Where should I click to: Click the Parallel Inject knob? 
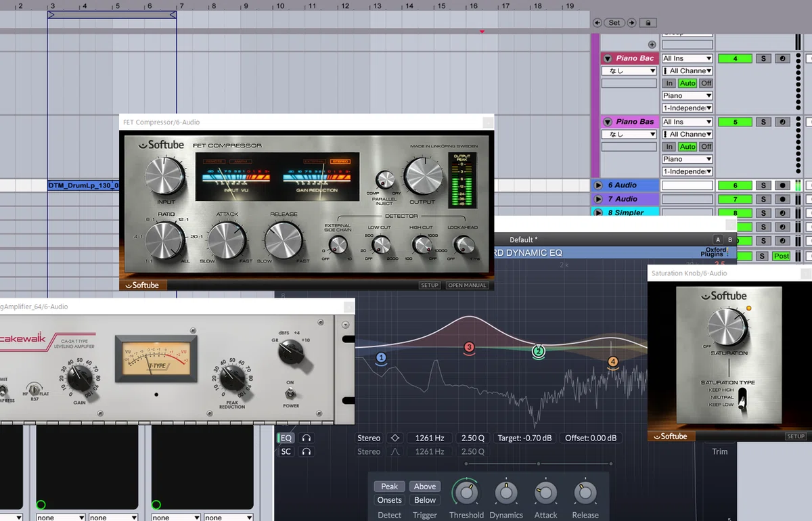(385, 179)
